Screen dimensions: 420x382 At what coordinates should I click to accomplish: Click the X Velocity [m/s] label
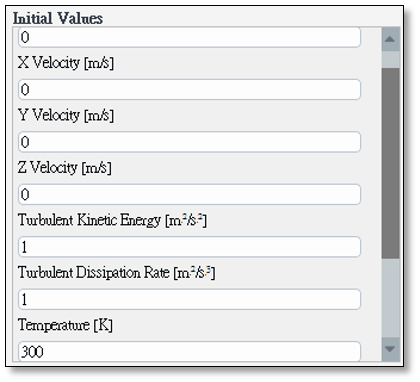(66, 63)
